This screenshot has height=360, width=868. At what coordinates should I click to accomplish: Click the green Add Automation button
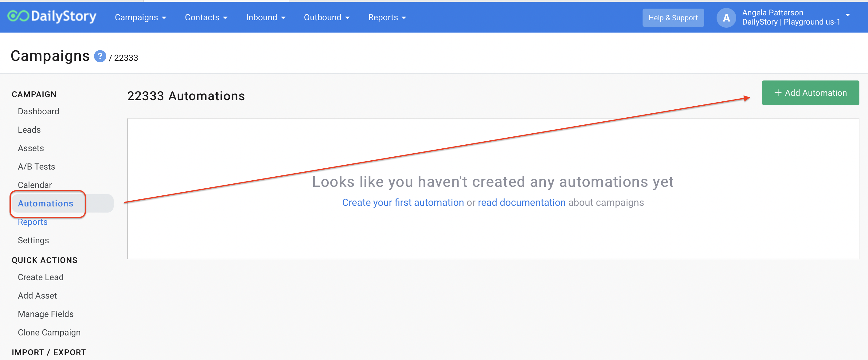pos(810,93)
